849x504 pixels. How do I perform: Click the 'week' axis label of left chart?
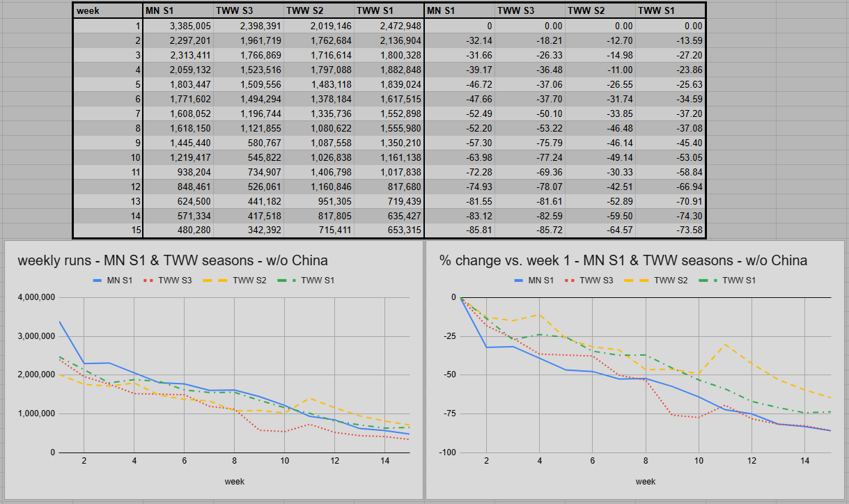coord(234,481)
